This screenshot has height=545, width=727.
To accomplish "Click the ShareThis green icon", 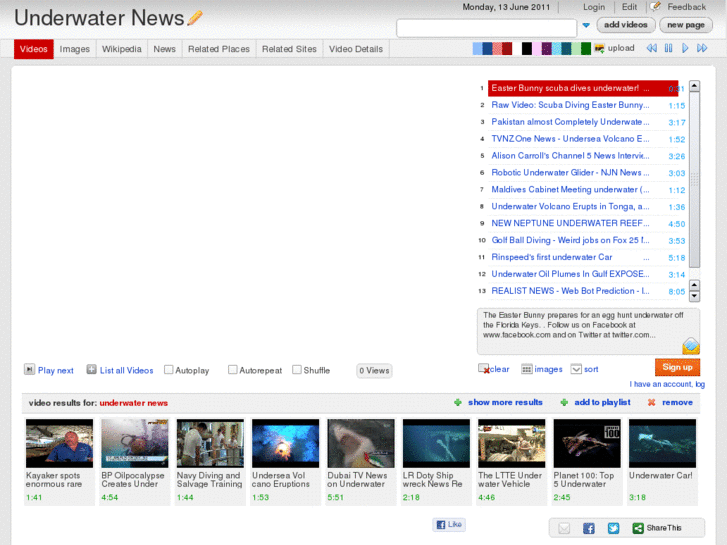I will [638, 528].
